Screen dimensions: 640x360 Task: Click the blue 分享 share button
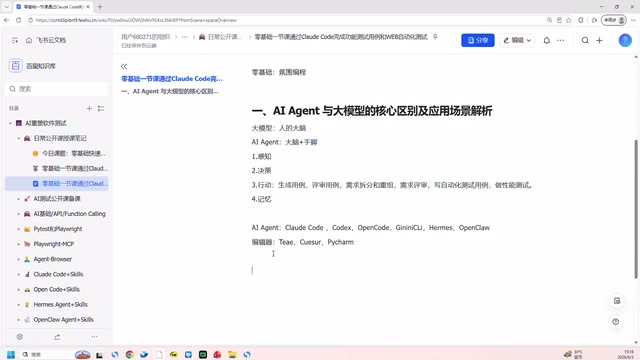pos(478,40)
